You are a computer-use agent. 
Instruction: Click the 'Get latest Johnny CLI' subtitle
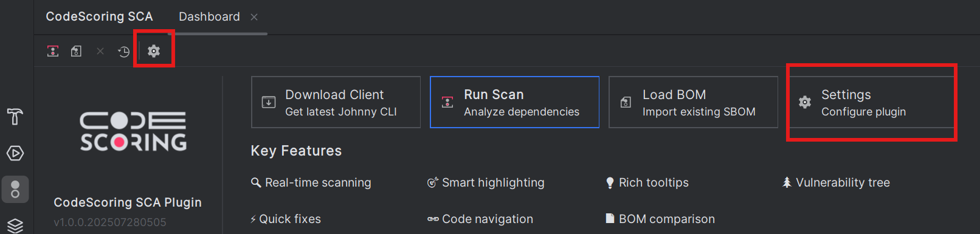click(341, 112)
